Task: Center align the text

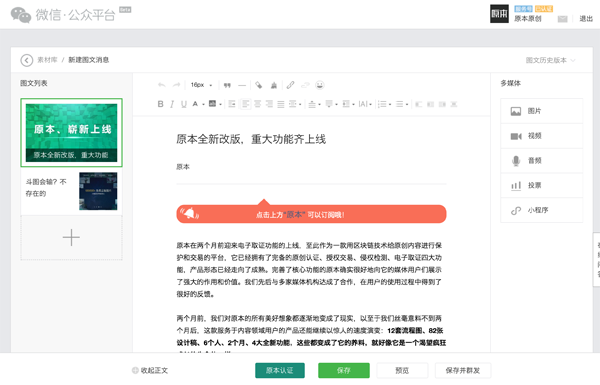Action: (x=258, y=104)
